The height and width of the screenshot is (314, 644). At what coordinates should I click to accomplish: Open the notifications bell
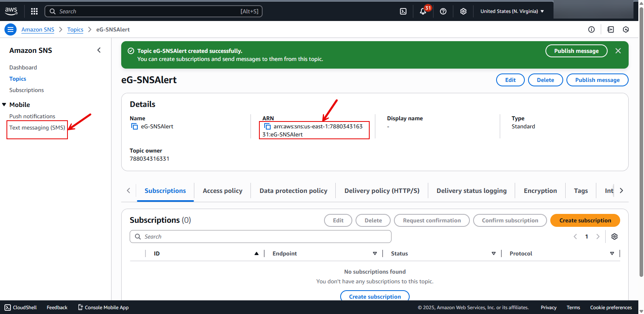click(423, 11)
